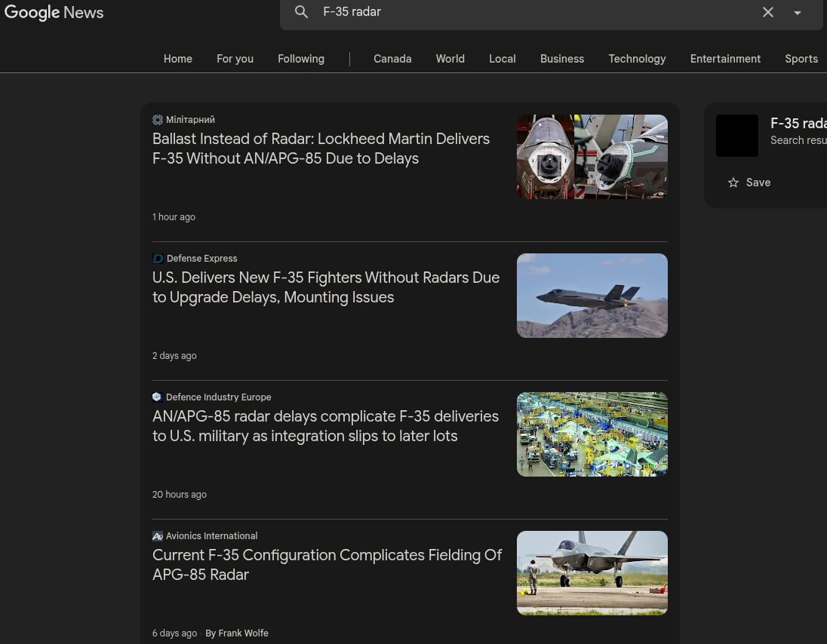827x644 pixels.
Task: Click the Defense Express source name
Action: point(201,258)
